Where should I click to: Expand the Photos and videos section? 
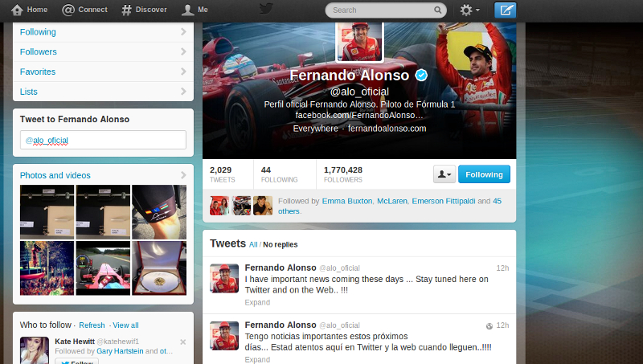[103, 175]
